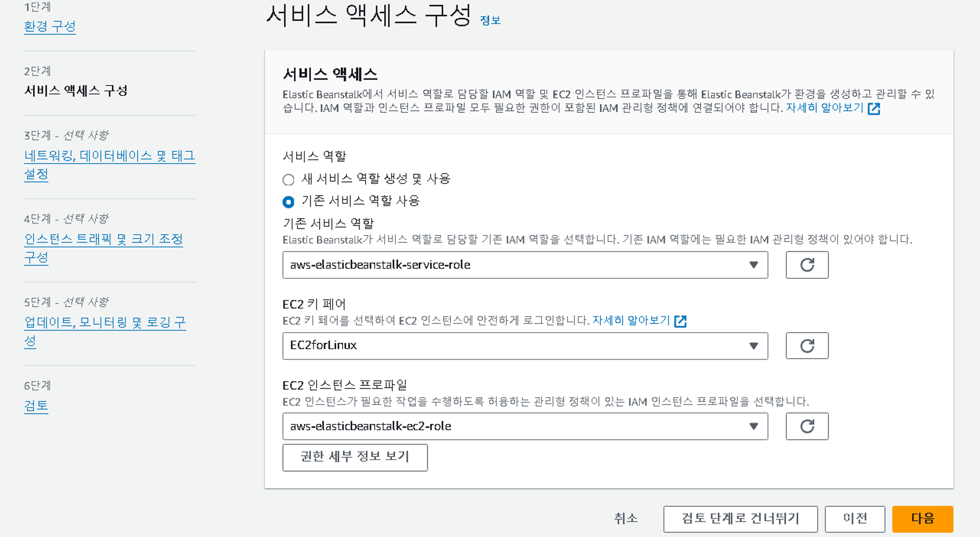Jump to step 4 인스턴스 트래픽 및 크기 조정 구성
Image resolution: width=980 pixels, height=537 pixels.
pyautogui.click(x=103, y=239)
